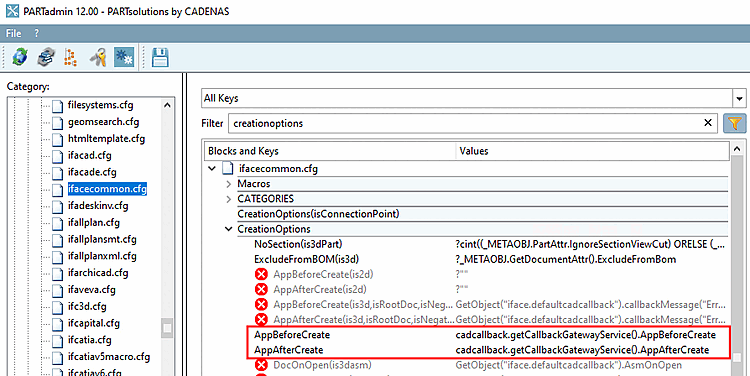This screenshot has width=750, height=376.
Task: Select ifcatia.cfg in category tree
Action: (x=89, y=340)
